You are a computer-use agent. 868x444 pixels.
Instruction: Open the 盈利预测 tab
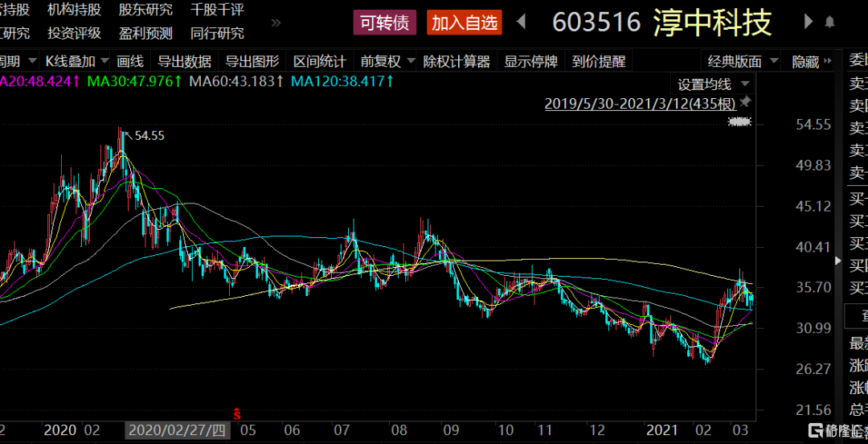coord(145,33)
